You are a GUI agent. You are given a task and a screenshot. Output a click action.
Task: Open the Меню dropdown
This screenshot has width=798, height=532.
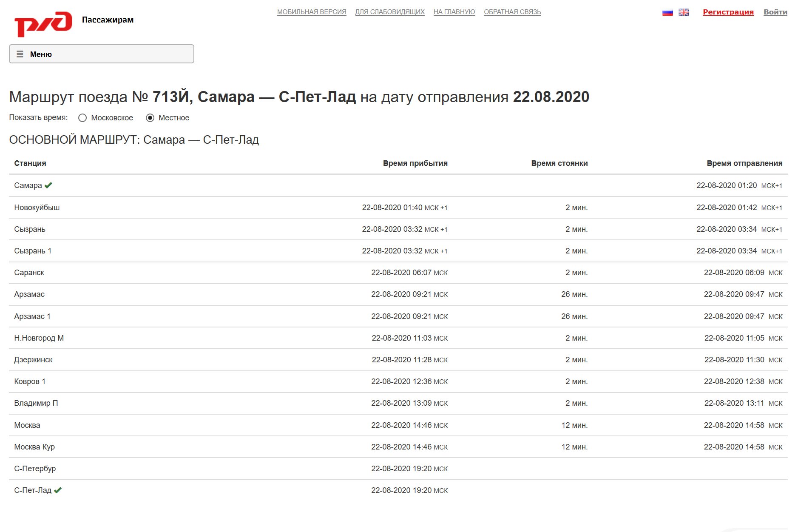pos(102,54)
